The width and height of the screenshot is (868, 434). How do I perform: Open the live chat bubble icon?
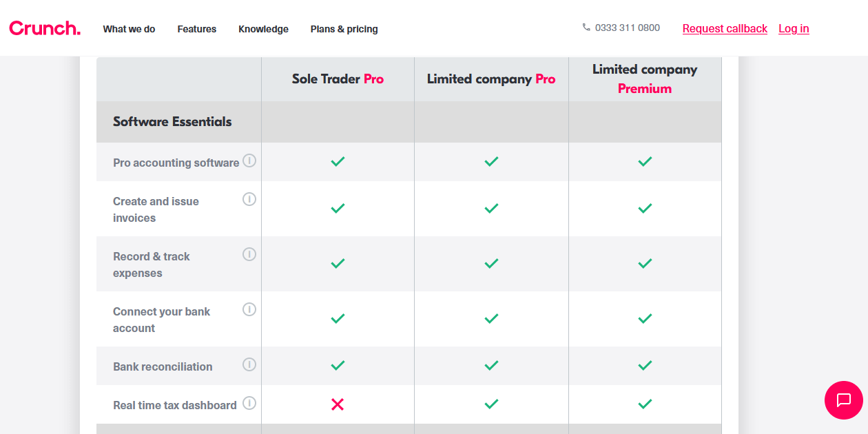pyautogui.click(x=843, y=400)
